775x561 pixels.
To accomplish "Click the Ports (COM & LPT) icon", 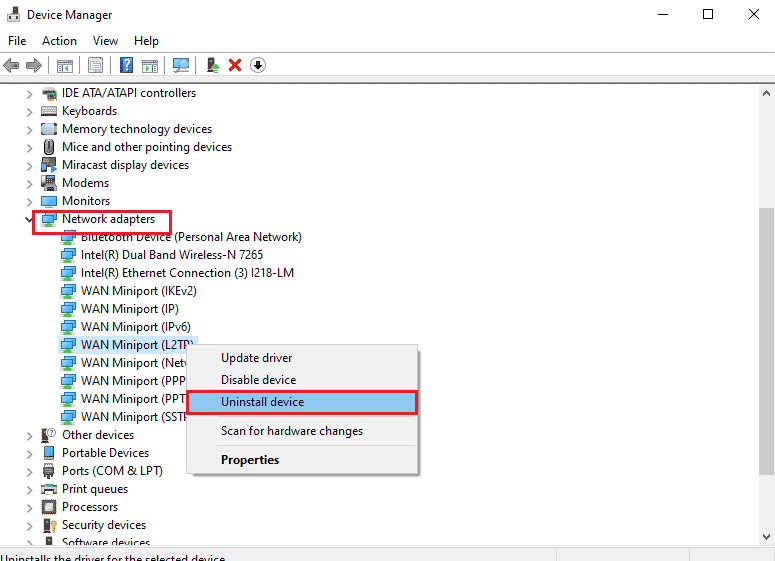I will point(48,471).
